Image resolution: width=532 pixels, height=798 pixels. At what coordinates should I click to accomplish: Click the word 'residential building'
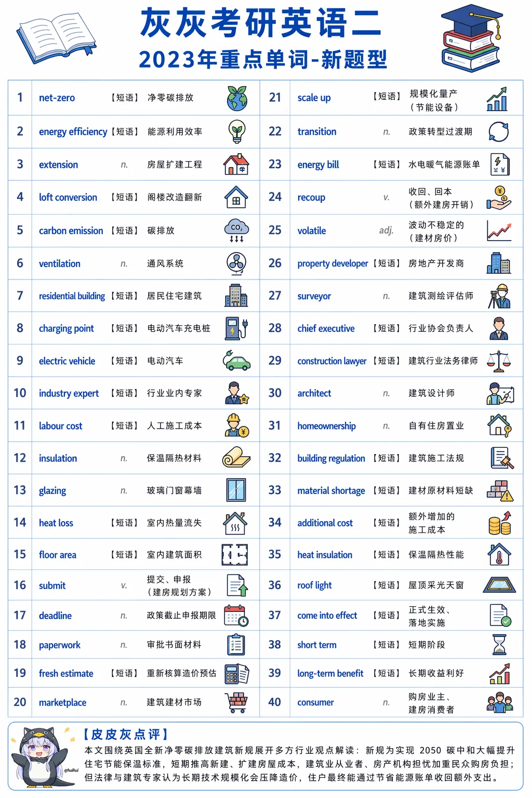[x=72, y=296]
